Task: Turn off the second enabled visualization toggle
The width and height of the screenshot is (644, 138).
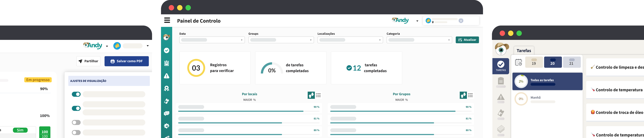Action: 76,108
